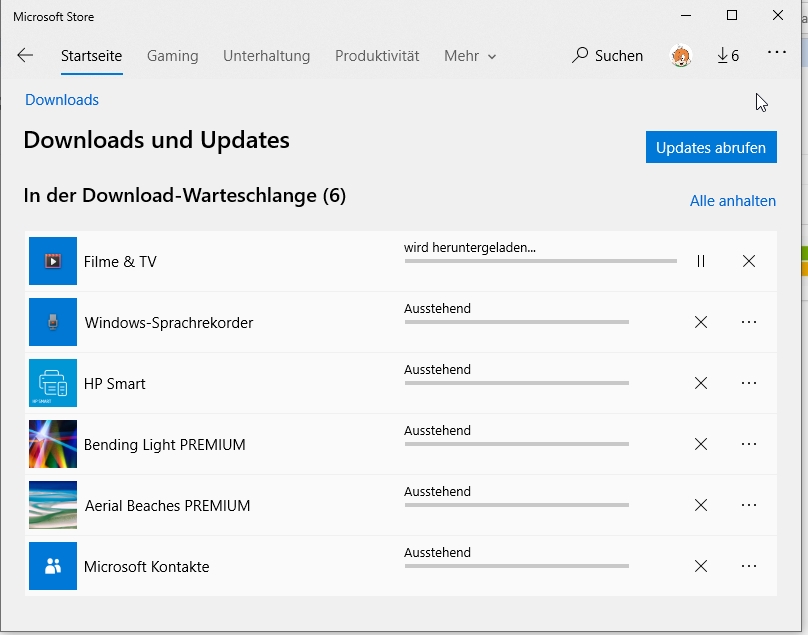Cancel Microsoft Kontakte download

(700, 566)
